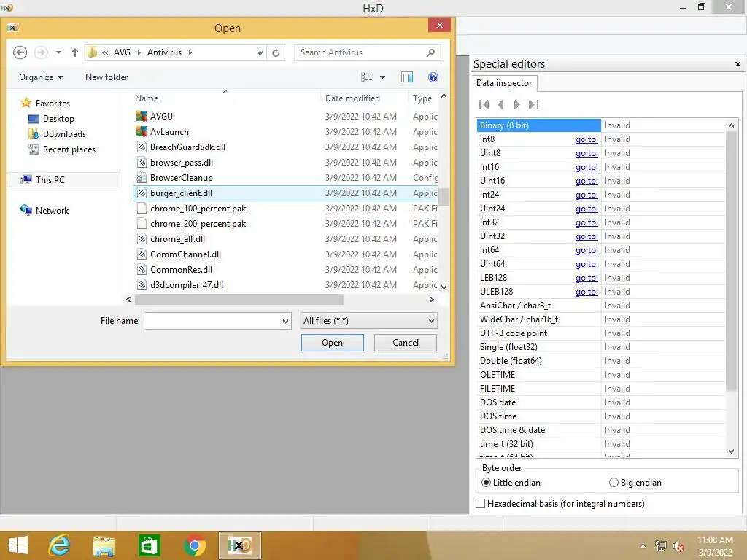The height and width of the screenshot is (560, 747).
Task: Open the File name combo box dropdown
Action: point(285,321)
